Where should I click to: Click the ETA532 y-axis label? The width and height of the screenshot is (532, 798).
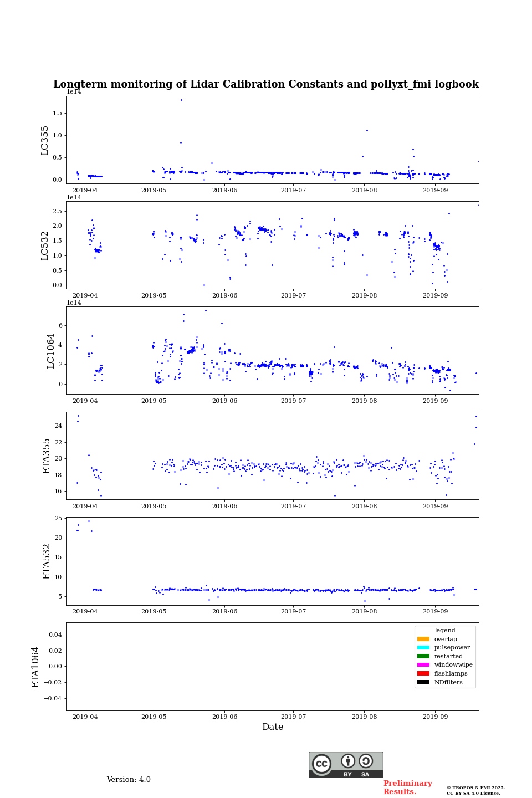click(x=47, y=561)
